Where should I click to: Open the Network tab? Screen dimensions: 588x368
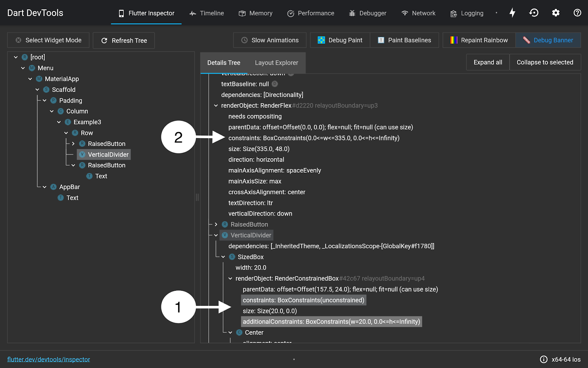click(418, 13)
